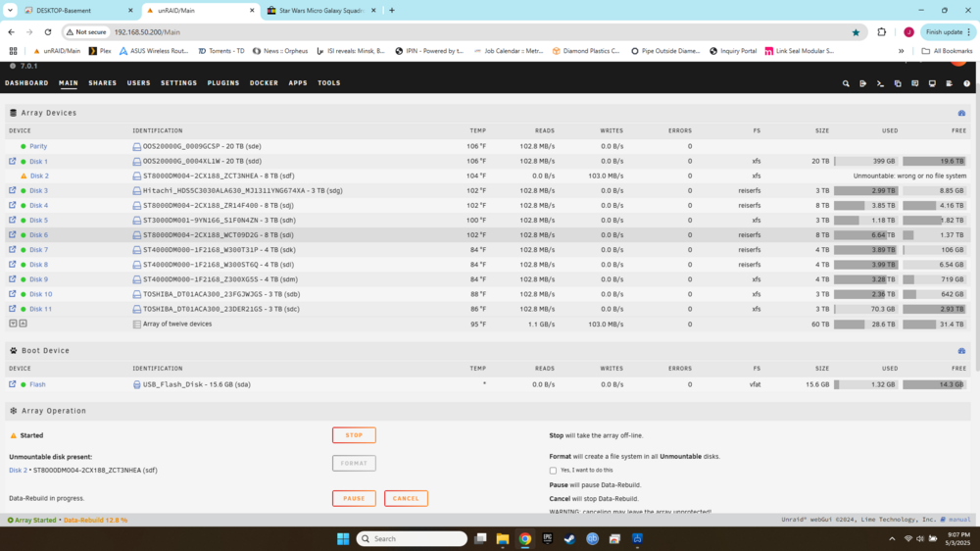Open the system log icon

pos(950,83)
